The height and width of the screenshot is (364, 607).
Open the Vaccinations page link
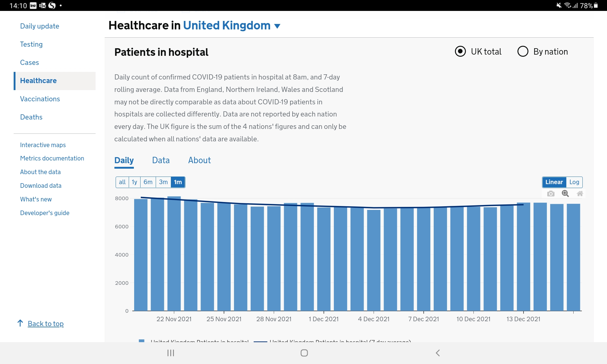[40, 99]
